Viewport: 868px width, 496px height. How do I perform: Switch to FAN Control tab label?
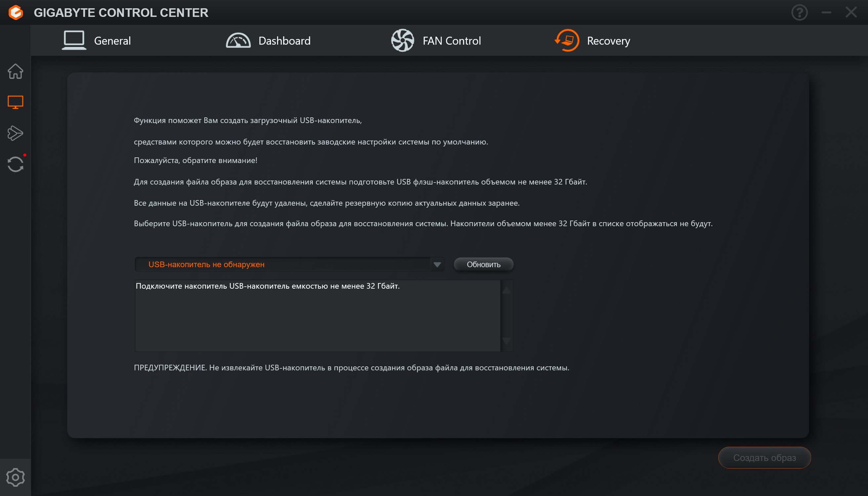(x=451, y=41)
